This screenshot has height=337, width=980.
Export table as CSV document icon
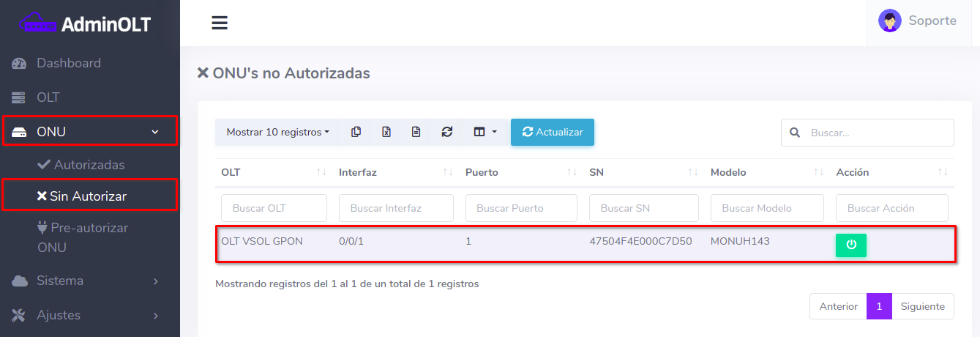[416, 133]
